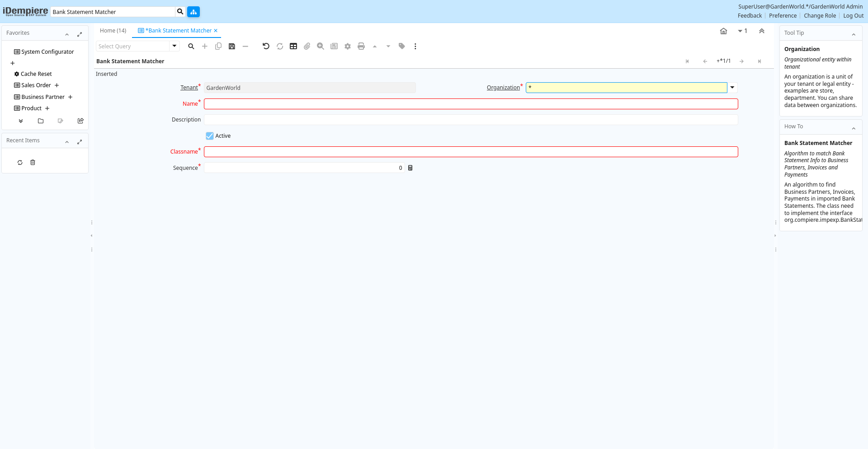Viewport: 868px width, 449px height.
Task: Click the Save record toolbar icon
Action: pyautogui.click(x=232, y=47)
